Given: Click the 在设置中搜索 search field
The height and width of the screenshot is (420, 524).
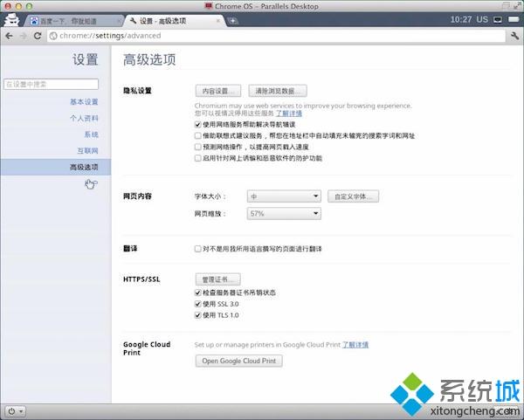Looking at the screenshot, I should click(51, 84).
